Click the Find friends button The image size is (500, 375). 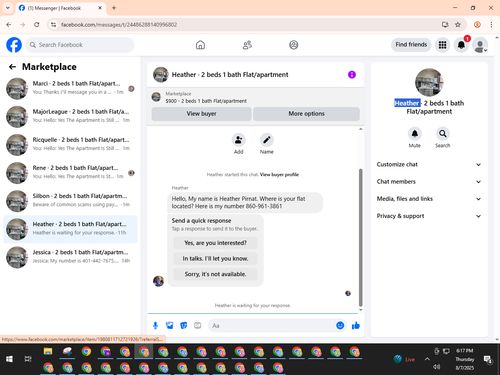coord(411,45)
